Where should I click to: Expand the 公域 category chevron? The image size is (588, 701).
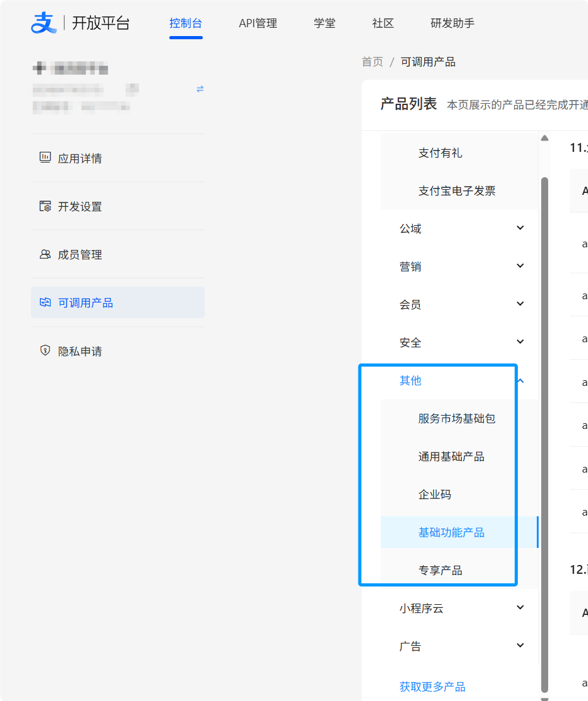click(x=520, y=228)
